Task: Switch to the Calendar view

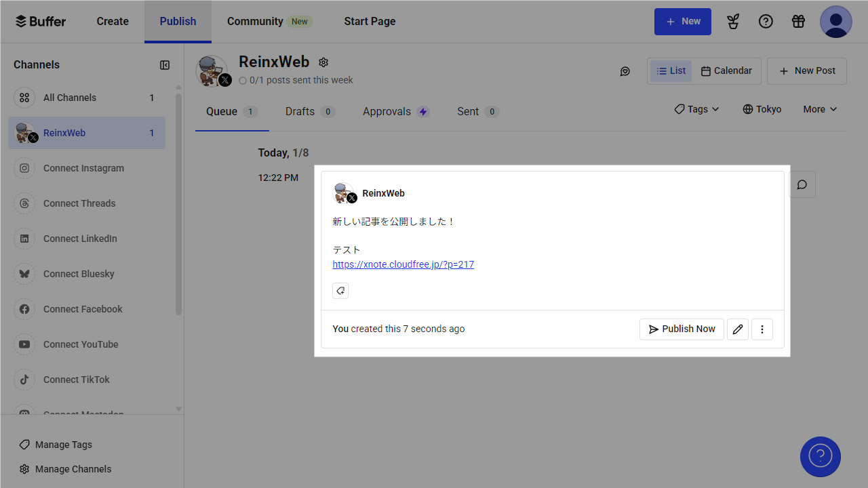Action: point(726,70)
